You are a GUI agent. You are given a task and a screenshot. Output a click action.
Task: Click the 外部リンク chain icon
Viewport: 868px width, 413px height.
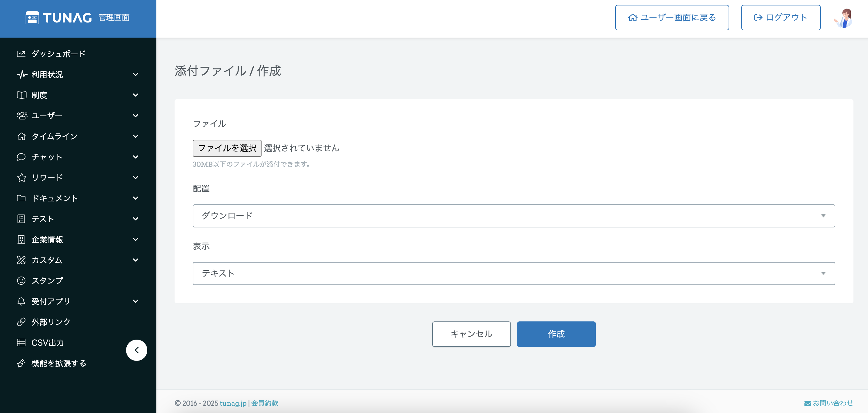click(21, 322)
